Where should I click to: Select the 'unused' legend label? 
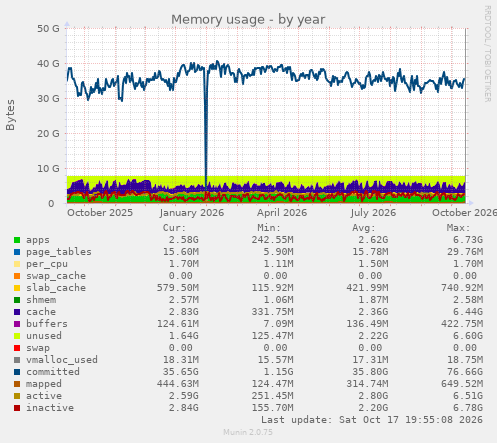pos(44,336)
